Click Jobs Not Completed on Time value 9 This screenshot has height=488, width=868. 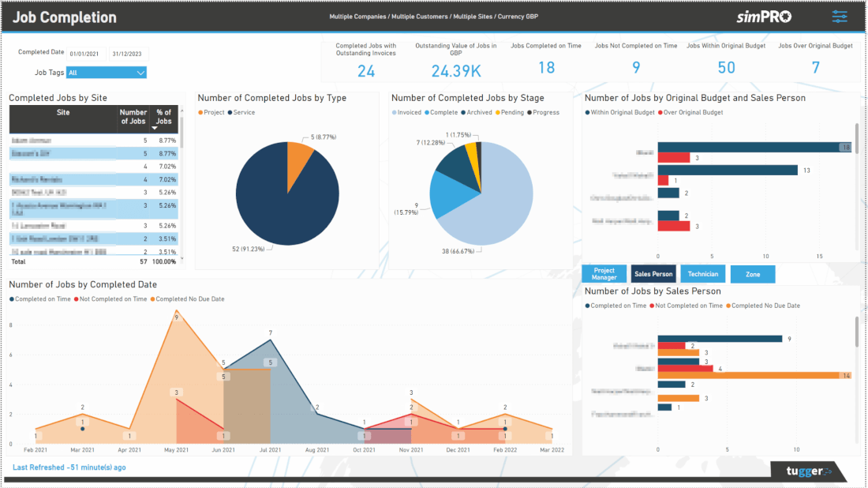point(636,68)
